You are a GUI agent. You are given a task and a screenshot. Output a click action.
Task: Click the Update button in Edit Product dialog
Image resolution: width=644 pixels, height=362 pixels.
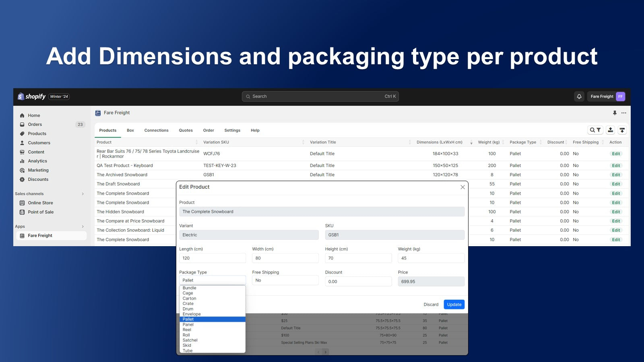click(454, 304)
